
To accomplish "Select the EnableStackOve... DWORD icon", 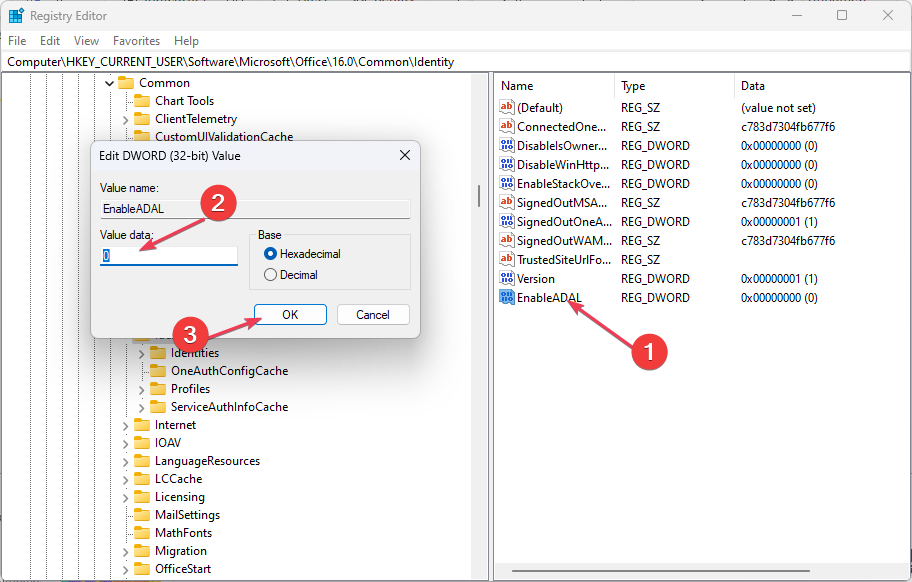I will 507,183.
